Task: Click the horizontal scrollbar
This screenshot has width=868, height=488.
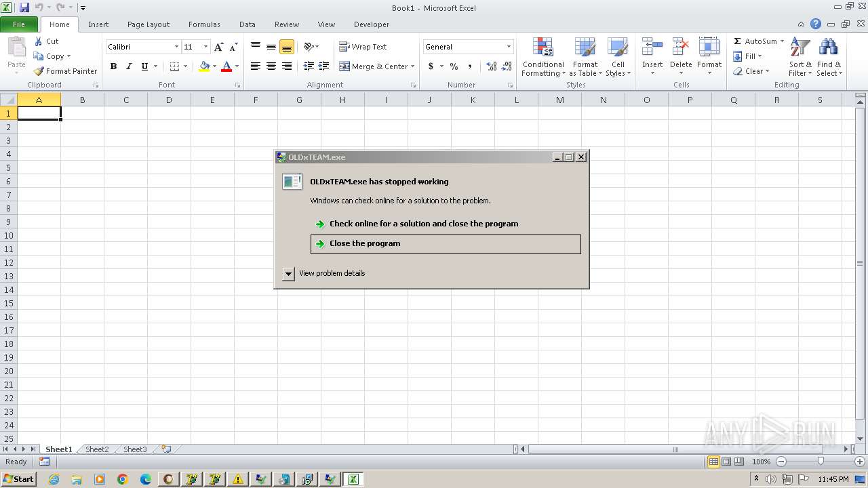Action: point(675,449)
